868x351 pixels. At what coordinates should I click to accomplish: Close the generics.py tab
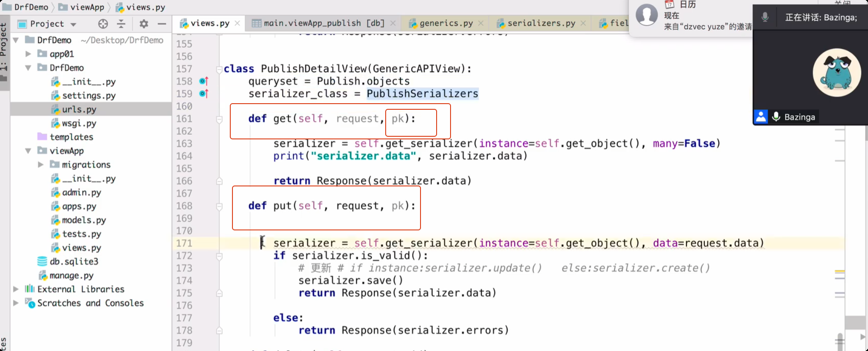click(481, 24)
